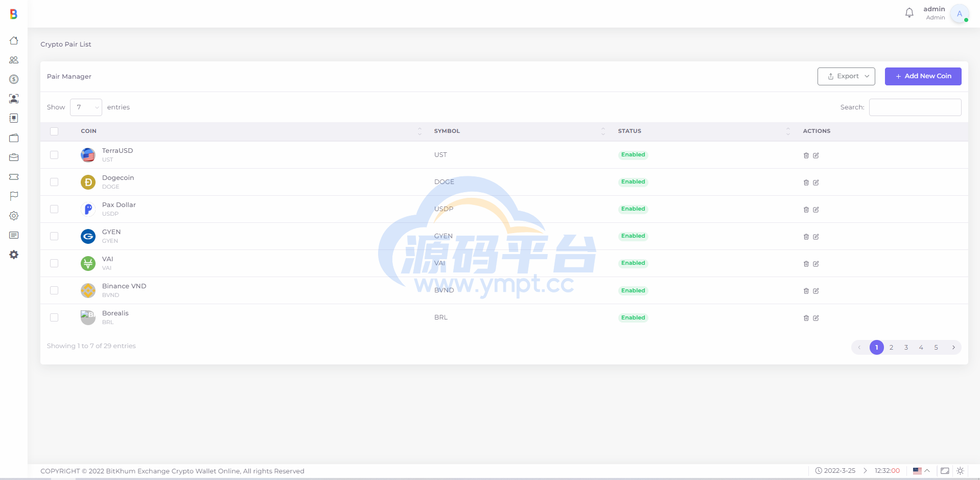Click the Add New Coin button
Image resolution: width=980 pixels, height=480 pixels.
point(923,76)
